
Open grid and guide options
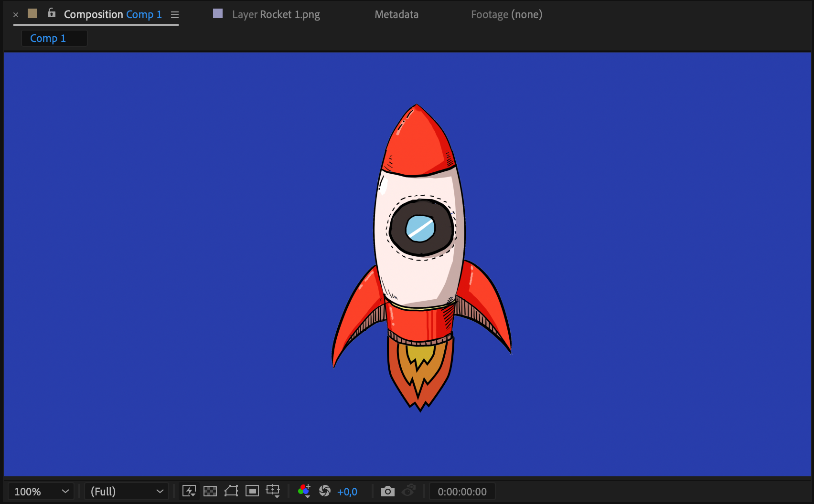click(273, 491)
